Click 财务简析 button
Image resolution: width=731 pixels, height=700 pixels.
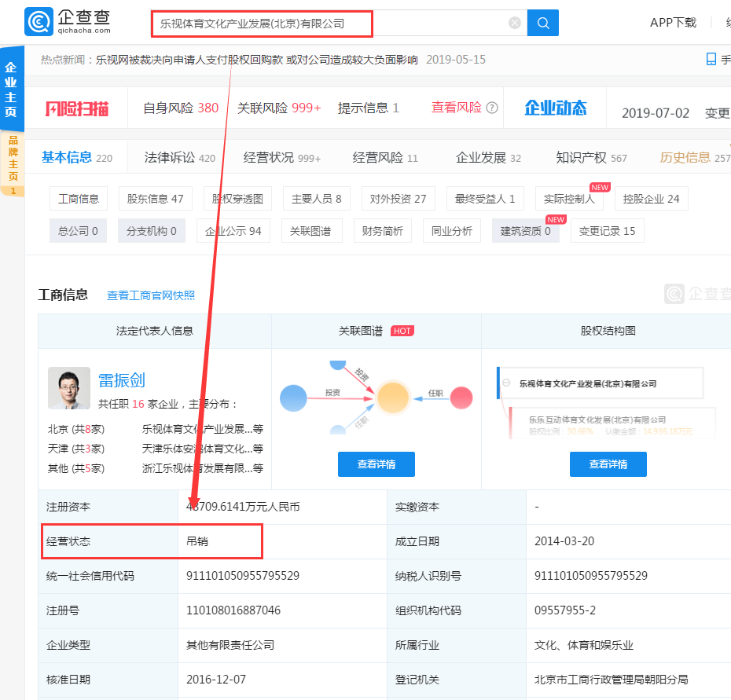pos(382,231)
